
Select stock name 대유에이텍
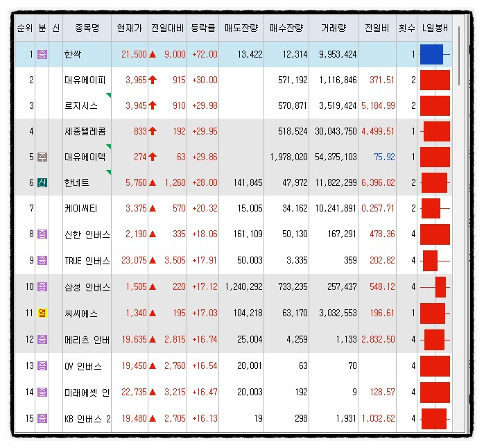coord(85,157)
